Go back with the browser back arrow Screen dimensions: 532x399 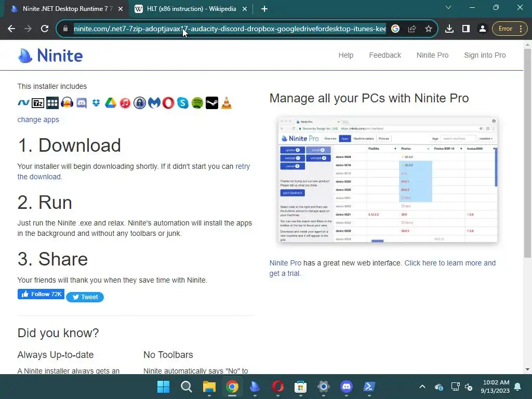tap(11, 29)
